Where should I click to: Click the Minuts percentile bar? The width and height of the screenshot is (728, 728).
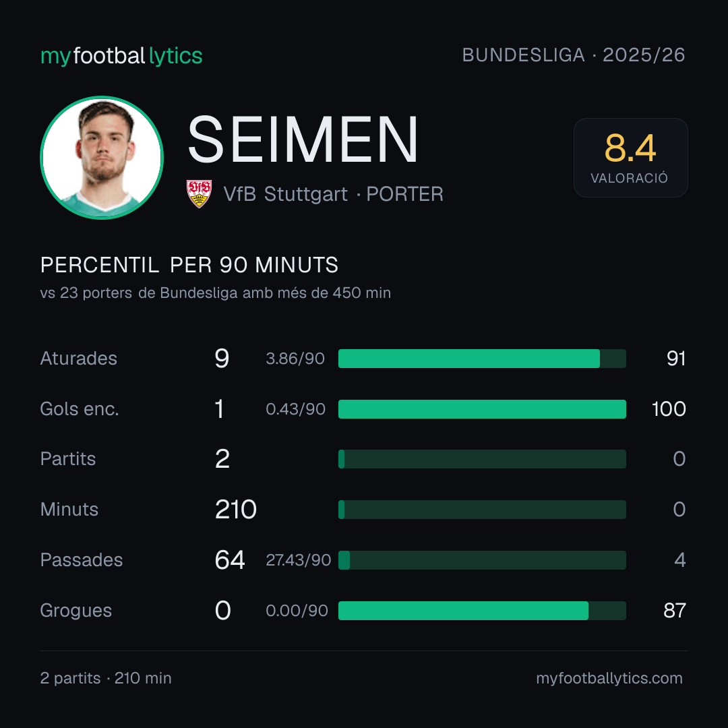pos(482,510)
